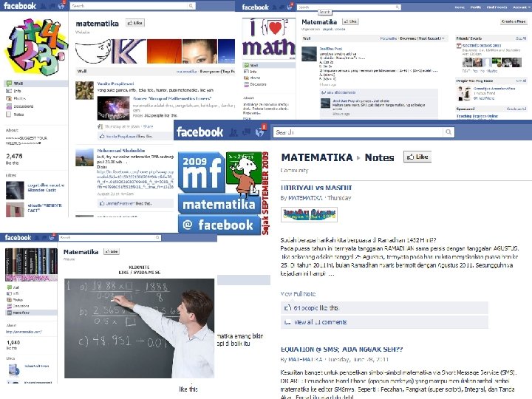The width and height of the screenshot is (532, 399).
Task: Open friend requests icon in MATEMATIKA Notes window
Action: pyautogui.click(x=233, y=132)
